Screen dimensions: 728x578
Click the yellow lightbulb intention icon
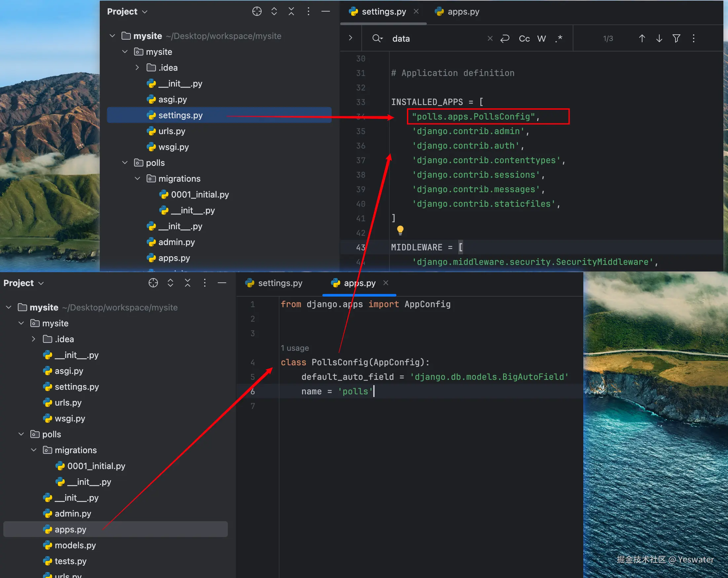coord(400,230)
